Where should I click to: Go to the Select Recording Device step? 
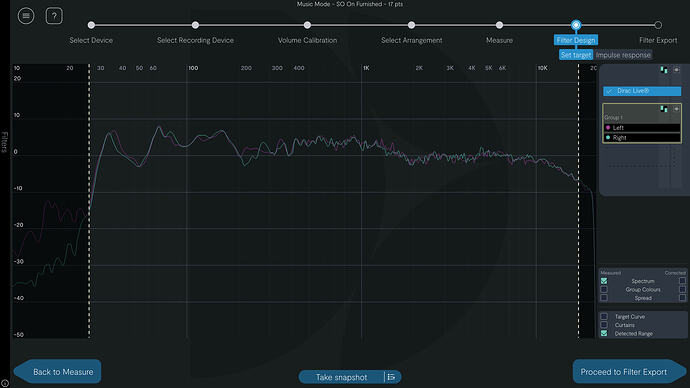(x=195, y=40)
